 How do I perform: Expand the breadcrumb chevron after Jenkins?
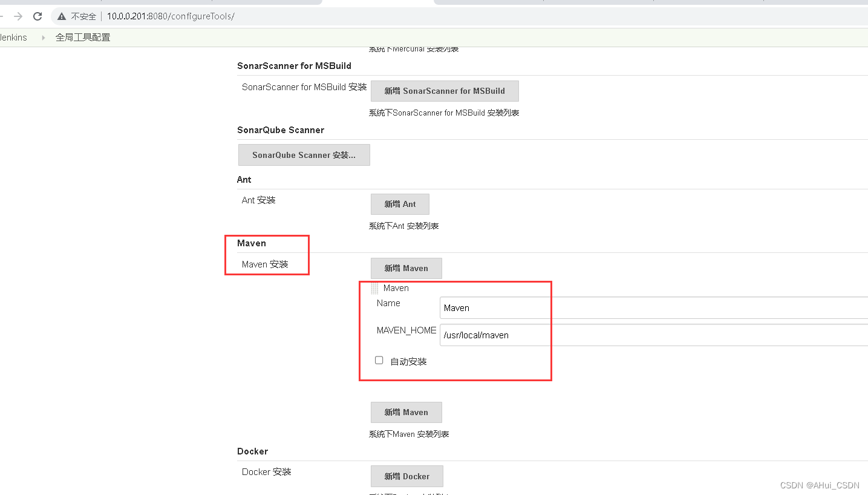[x=43, y=38]
